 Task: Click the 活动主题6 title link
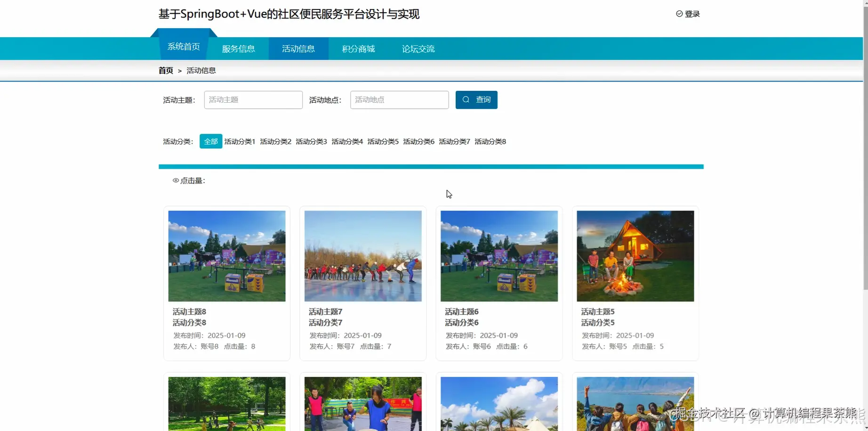coord(461,311)
